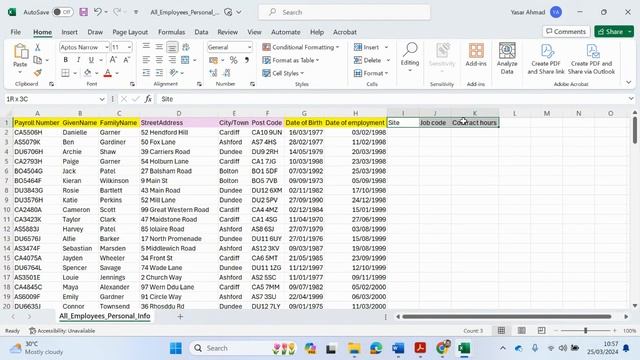Click the Align Left icon
The width and height of the screenshot is (640, 360).
pos(146,60)
